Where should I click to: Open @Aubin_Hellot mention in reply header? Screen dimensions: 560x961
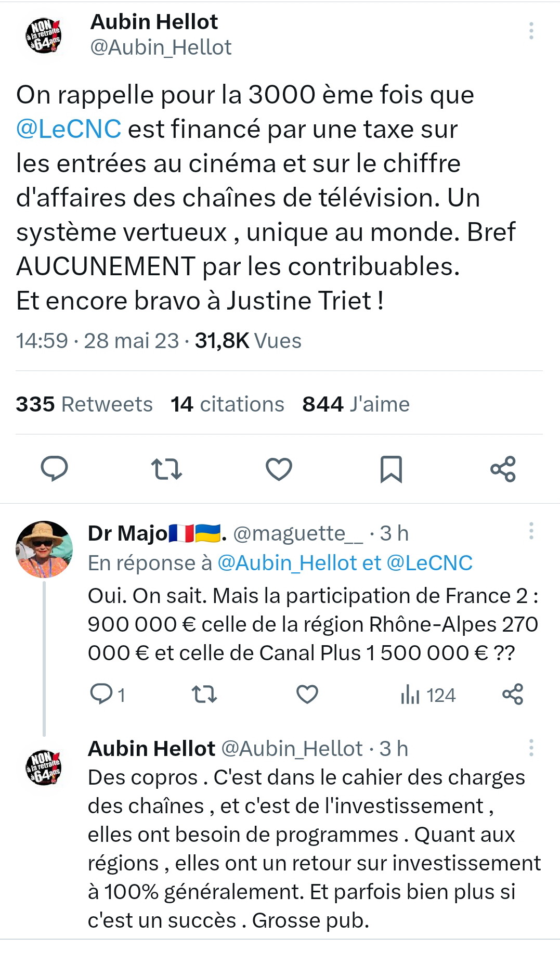coord(286,563)
